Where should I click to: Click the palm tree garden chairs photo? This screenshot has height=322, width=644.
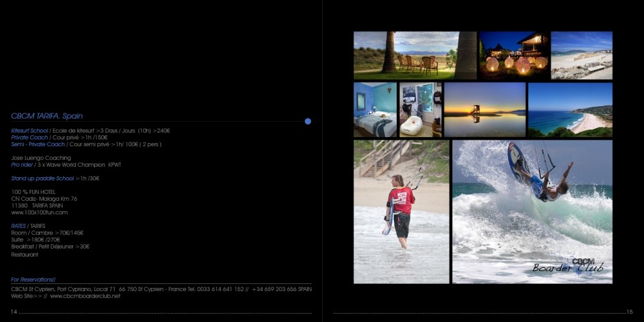click(x=415, y=55)
